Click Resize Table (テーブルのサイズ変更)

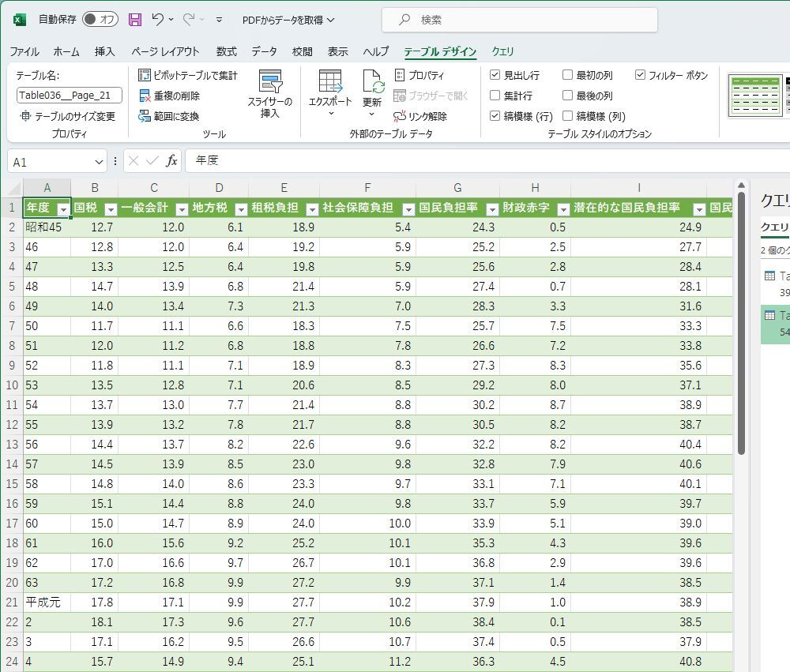tap(68, 116)
